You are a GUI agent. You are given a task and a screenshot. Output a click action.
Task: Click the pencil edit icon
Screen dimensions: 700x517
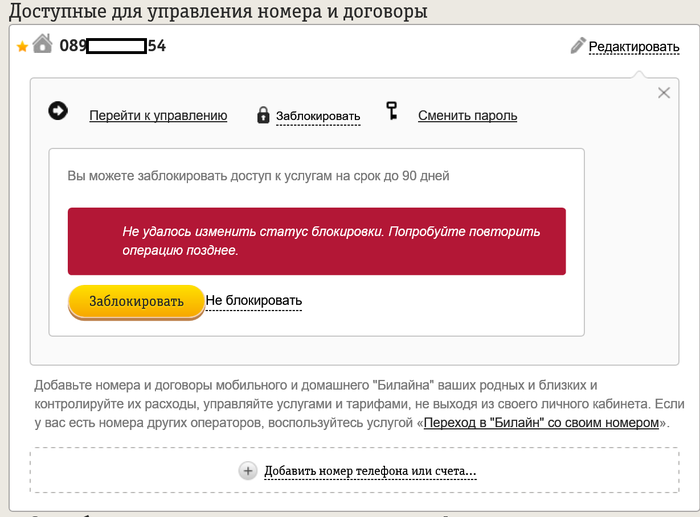[577, 45]
